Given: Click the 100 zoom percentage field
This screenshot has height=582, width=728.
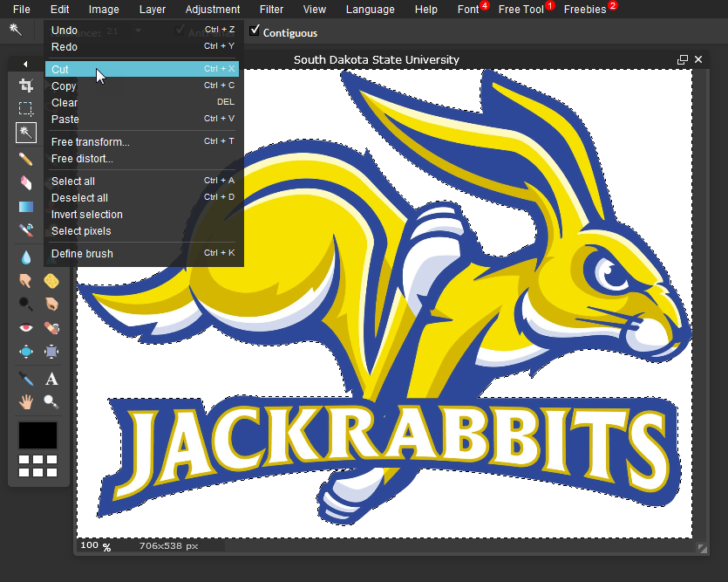Looking at the screenshot, I should (x=89, y=545).
